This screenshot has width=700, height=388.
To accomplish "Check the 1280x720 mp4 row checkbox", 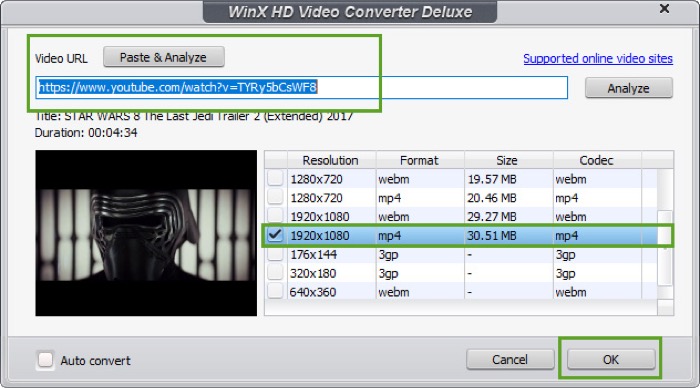I will (x=275, y=197).
